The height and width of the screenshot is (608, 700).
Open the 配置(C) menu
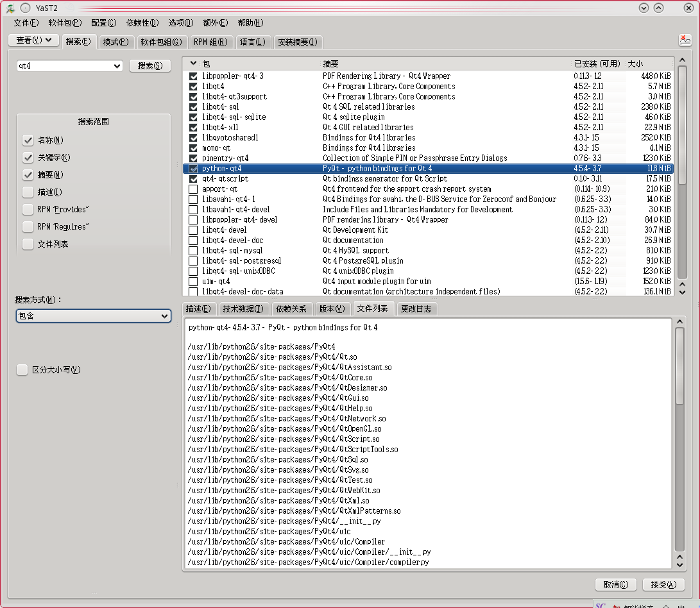[x=103, y=22]
